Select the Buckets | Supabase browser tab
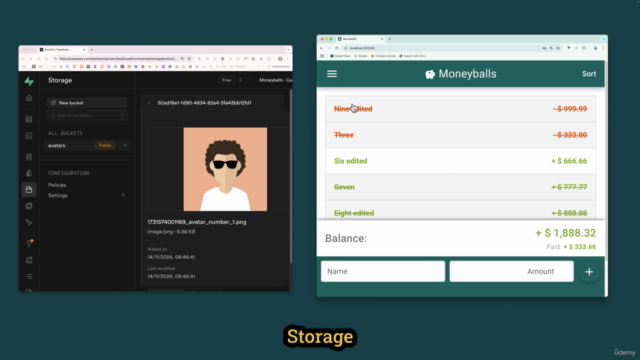640x360 pixels. tap(62, 49)
